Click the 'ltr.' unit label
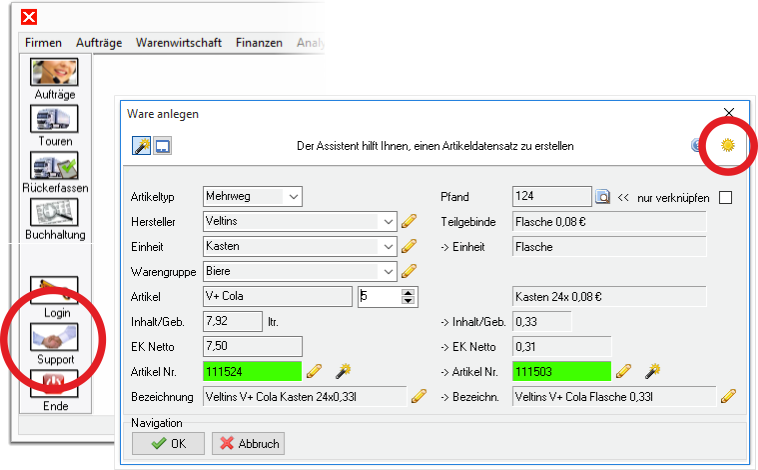This screenshot has height=470, width=758. click(x=273, y=322)
